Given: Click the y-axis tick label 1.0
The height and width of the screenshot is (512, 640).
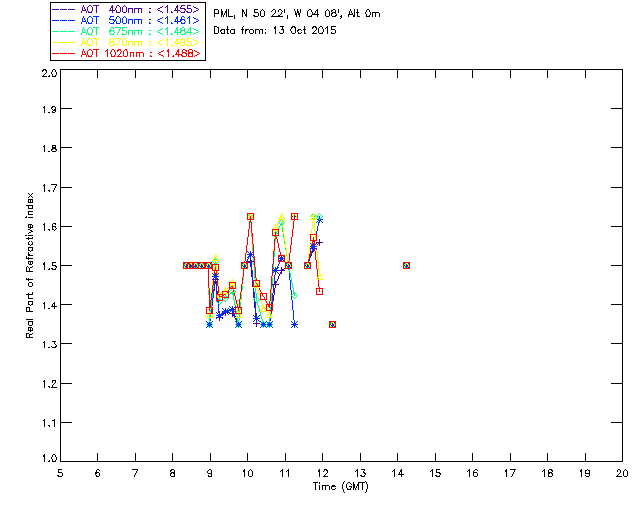Looking at the screenshot, I should click(x=49, y=458).
